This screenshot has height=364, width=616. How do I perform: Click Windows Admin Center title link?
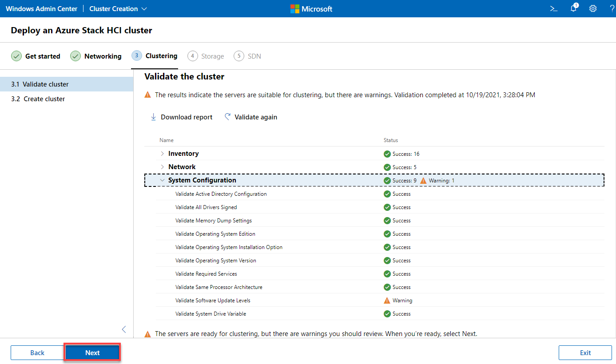pos(41,8)
